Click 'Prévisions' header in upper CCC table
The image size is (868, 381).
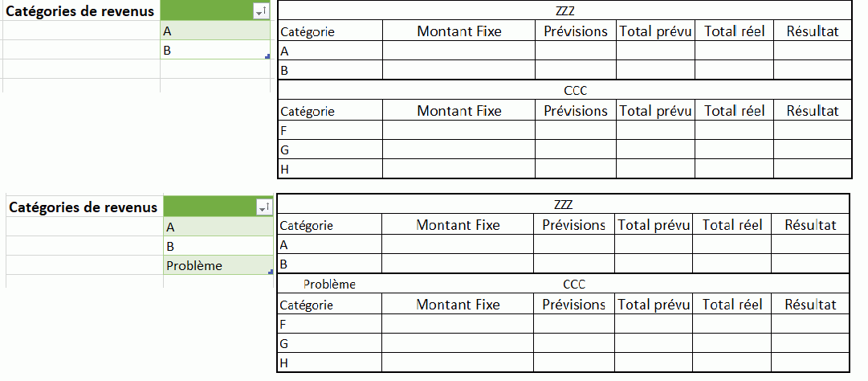(575, 111)
